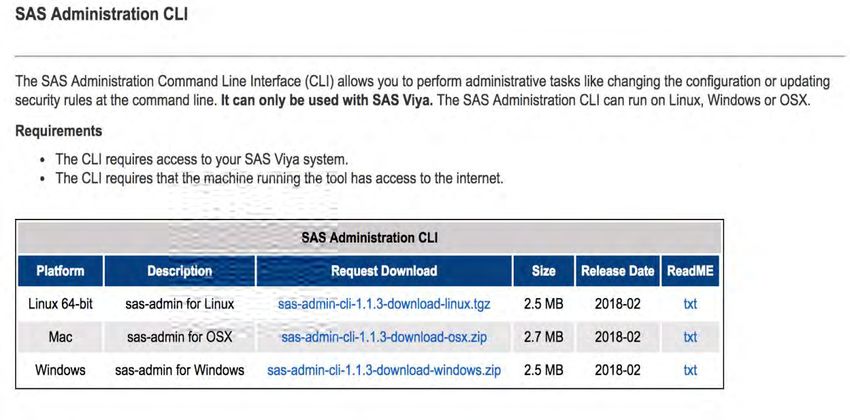
Task: Request the sas-admin-cli-1.1.3-download-windows.zip download
Action: 384,371
